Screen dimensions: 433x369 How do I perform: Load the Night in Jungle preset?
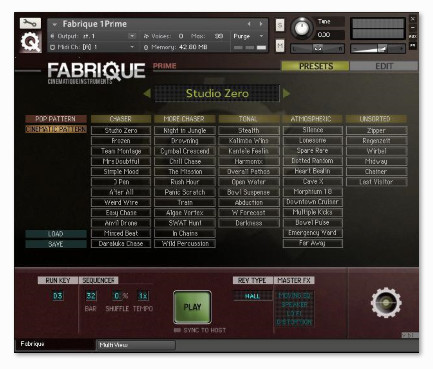click(185, 130)
